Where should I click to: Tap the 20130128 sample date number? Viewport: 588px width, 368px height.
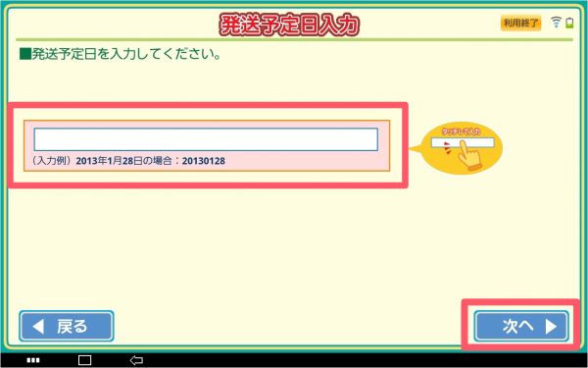coord(204,162)
